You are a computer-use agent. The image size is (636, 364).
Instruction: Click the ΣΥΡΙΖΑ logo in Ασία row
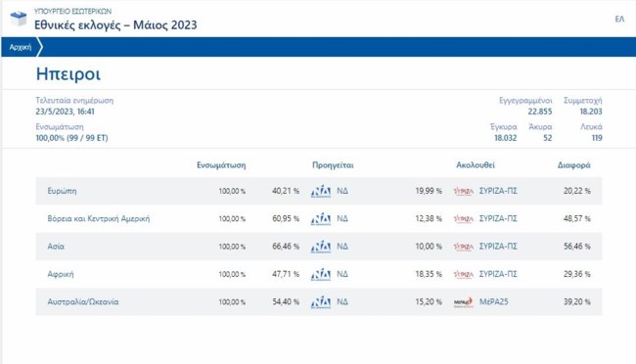pos(464,247)
